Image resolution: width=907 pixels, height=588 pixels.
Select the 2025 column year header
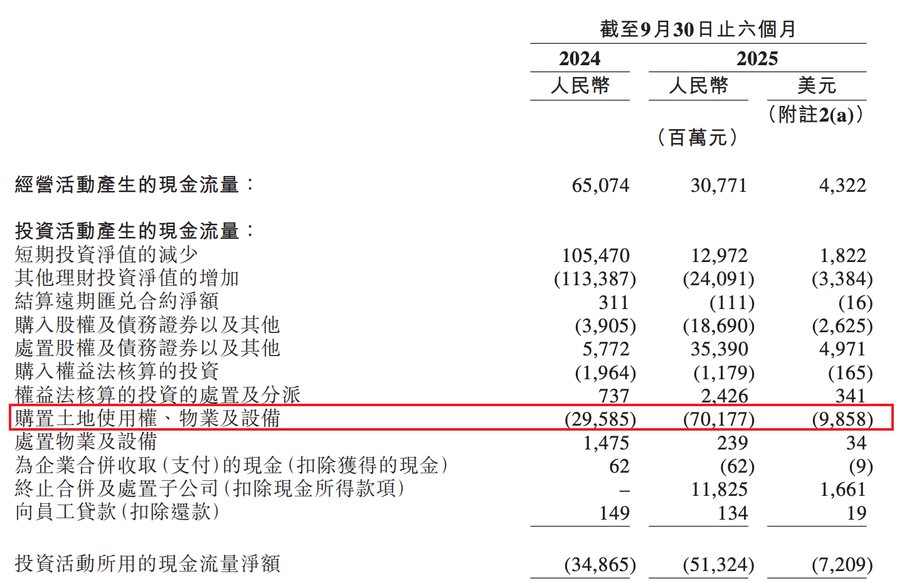(757, 58)
